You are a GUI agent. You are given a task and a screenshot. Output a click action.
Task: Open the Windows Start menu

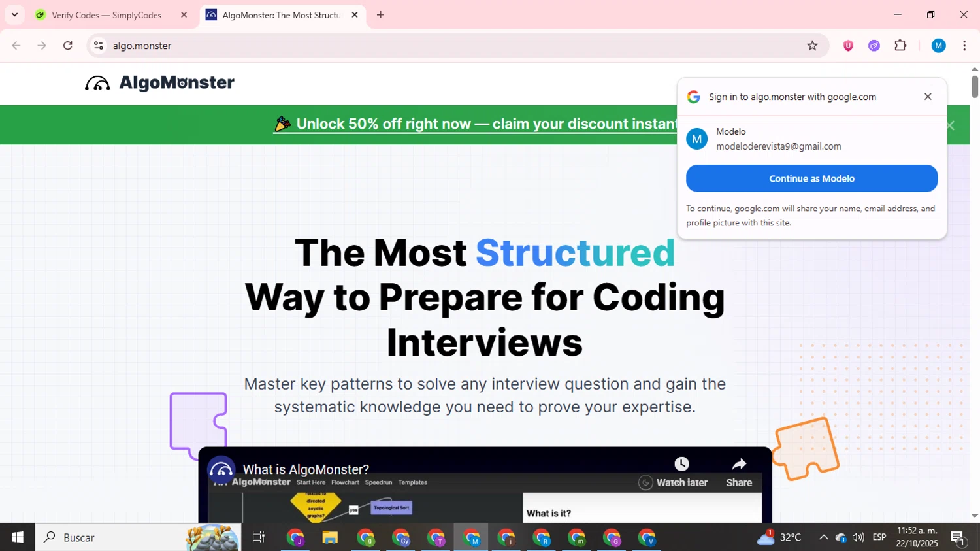tap(18, 537)
